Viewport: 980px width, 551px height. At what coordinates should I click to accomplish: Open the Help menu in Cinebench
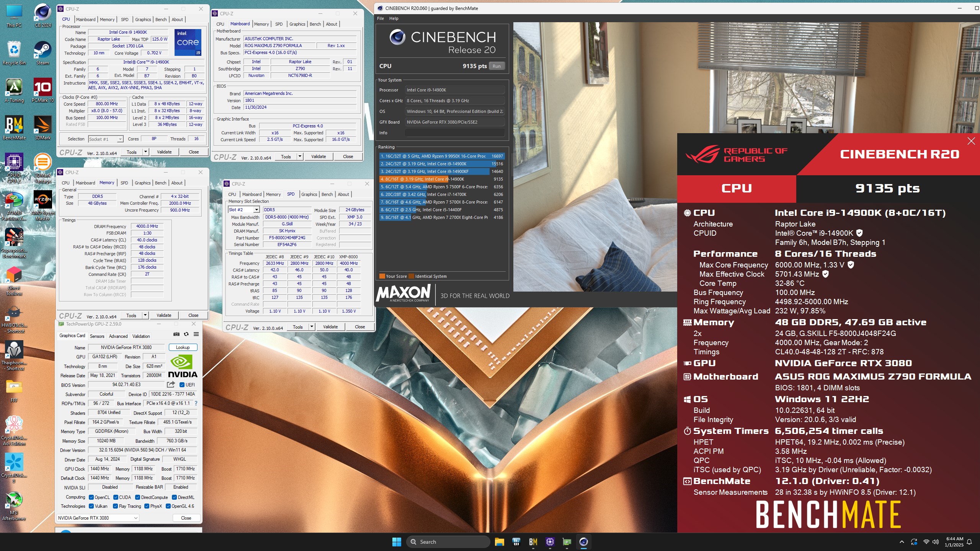[x=394, y=18]
